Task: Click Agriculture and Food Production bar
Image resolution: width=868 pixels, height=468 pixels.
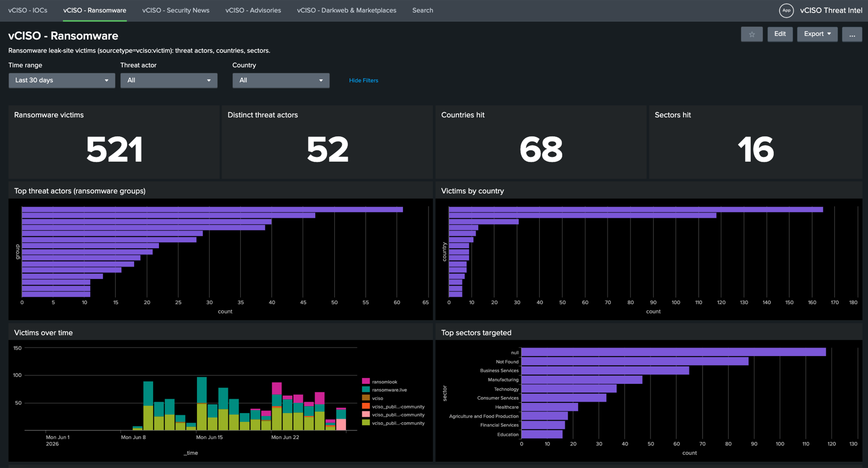Action: point(545,416)
